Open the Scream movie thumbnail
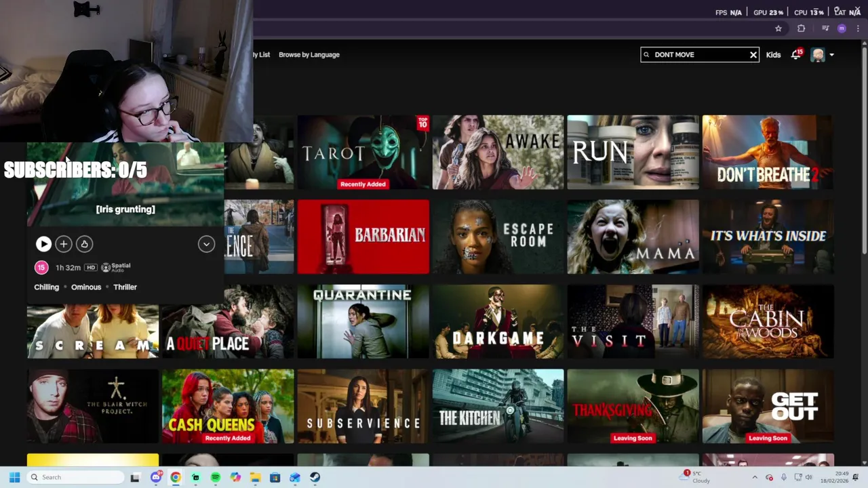Screen dimensions: 868x488 click(x=93, y=331)
